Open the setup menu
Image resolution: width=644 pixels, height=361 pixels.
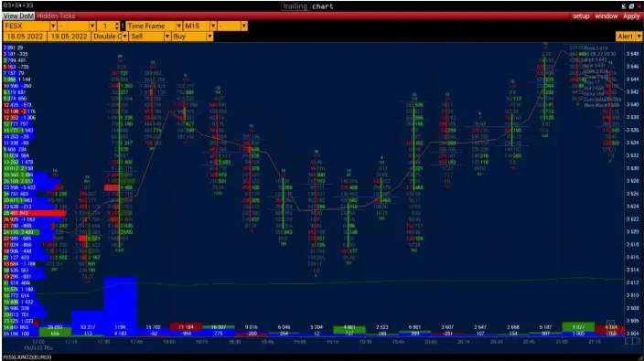point(581,16)
